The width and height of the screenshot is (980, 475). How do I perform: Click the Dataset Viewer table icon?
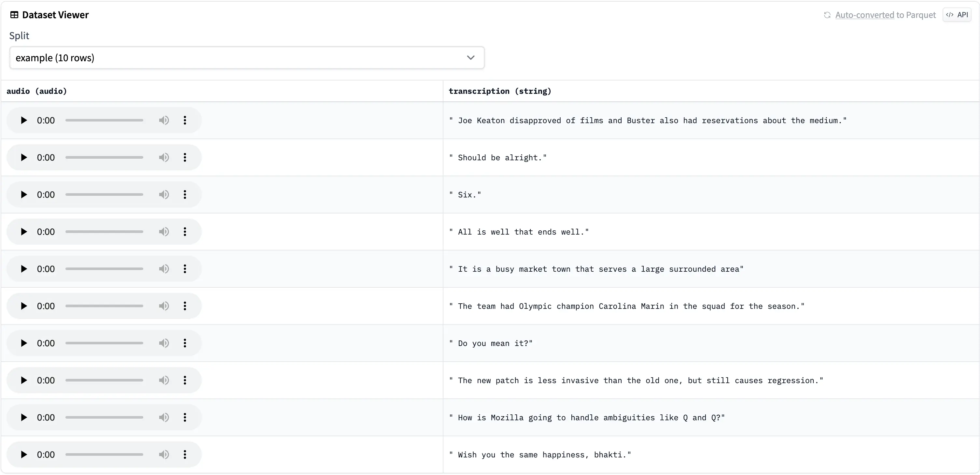[14, 14]
